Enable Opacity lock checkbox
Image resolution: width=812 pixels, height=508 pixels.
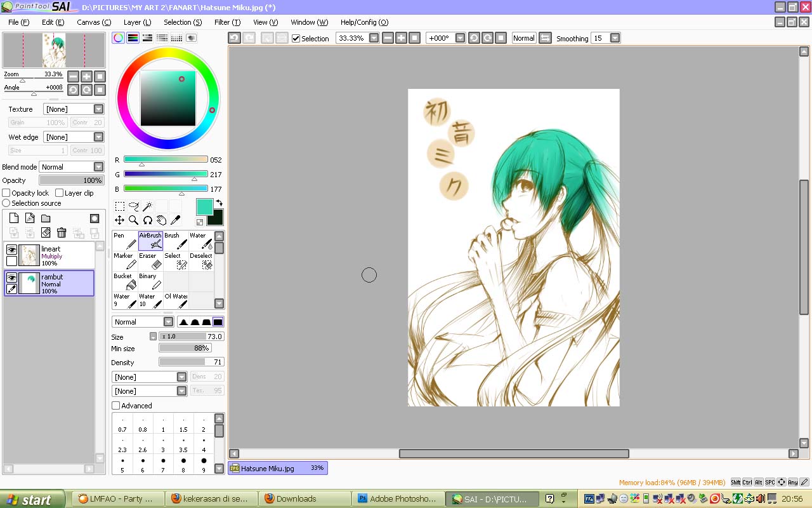pyautogui.click(x=6, y=193)
